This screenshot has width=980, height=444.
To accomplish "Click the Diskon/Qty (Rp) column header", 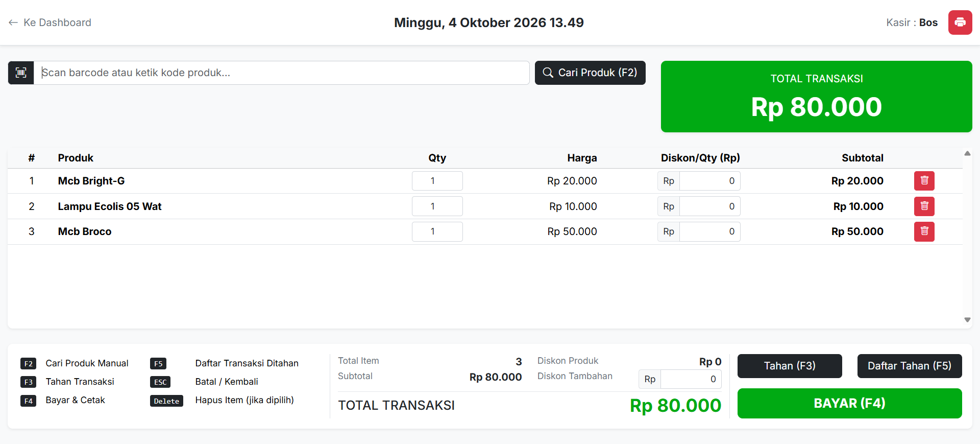I will (700, 158).
